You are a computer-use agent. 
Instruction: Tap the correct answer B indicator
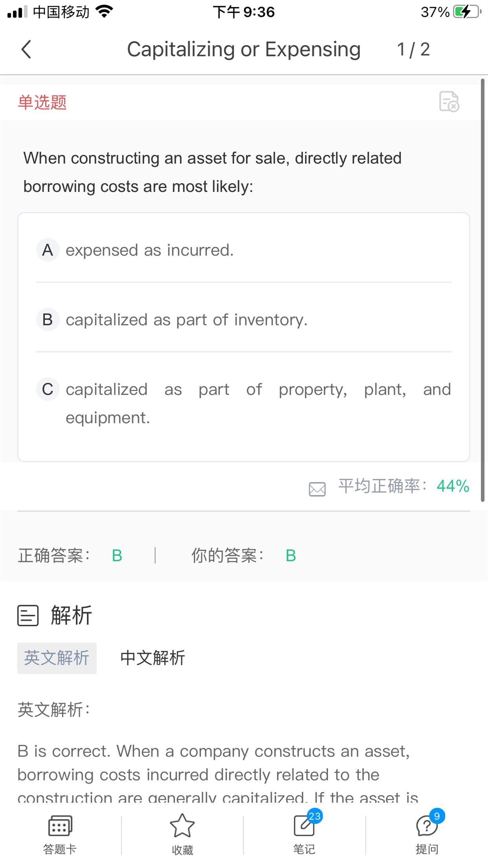coord(117,556)
